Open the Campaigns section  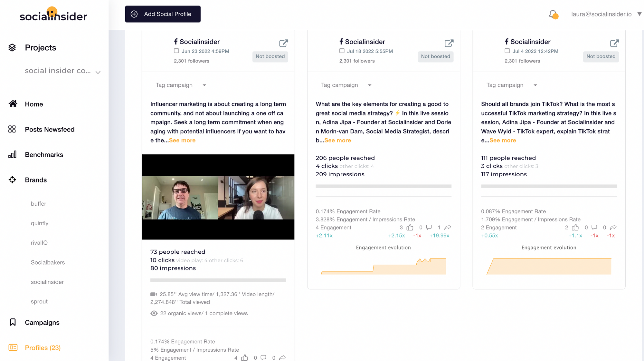click(42, 323)
